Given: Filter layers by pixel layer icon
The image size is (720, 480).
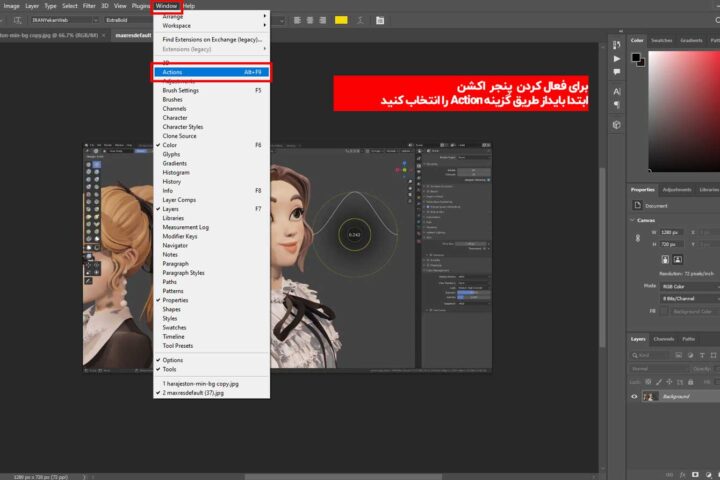Looking at the screenshot, I should coord(679,355).
